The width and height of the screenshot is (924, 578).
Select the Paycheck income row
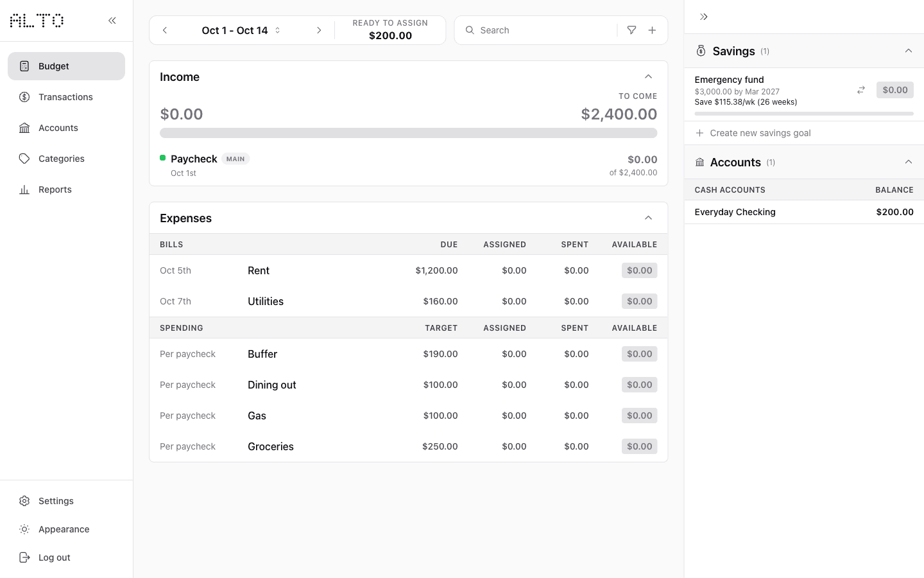(x=408, y=166)
